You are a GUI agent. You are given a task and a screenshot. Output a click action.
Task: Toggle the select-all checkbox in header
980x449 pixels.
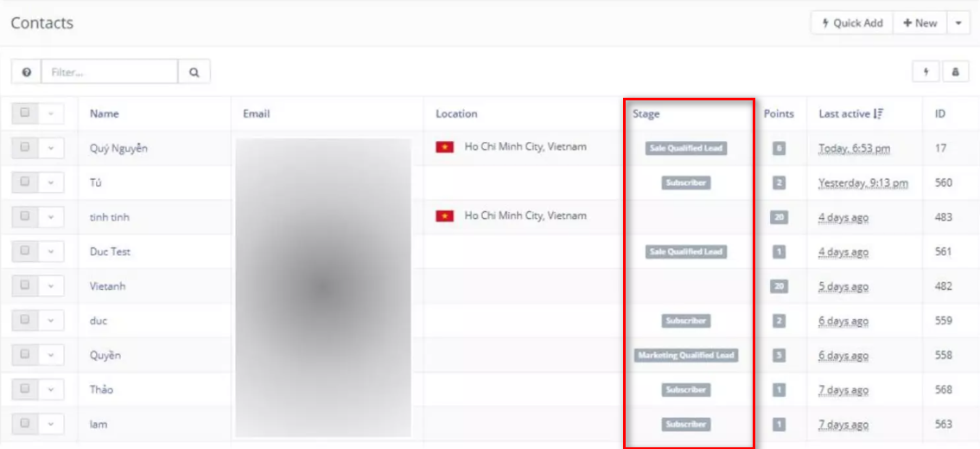tap(25, 113)
